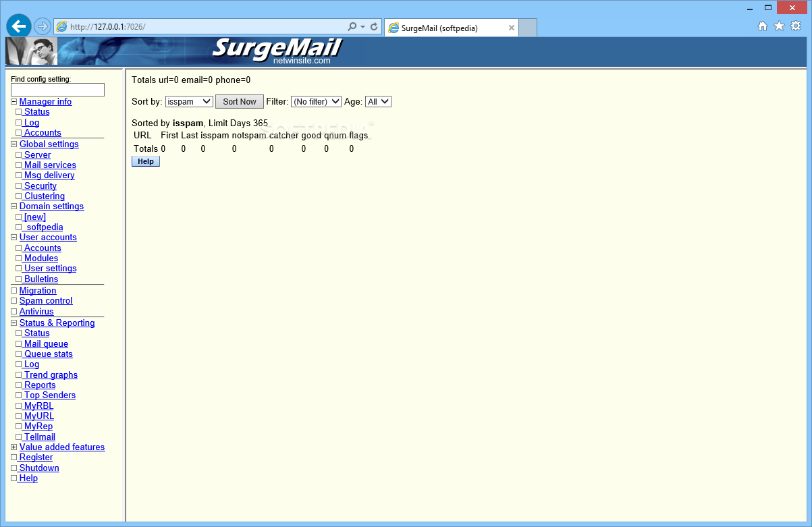Open a new blank browser tab
812x527 pixels.
(528, 28)
